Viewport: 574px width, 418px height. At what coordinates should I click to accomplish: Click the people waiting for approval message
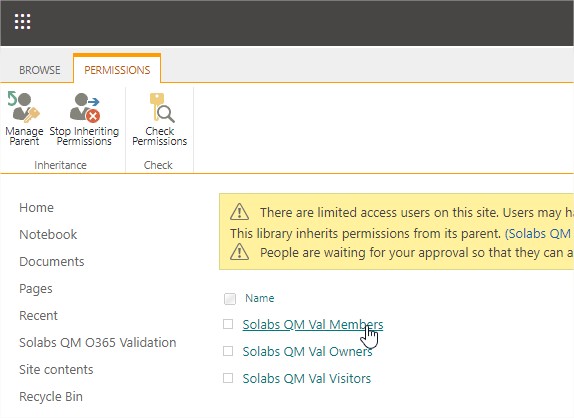[417, 253]
